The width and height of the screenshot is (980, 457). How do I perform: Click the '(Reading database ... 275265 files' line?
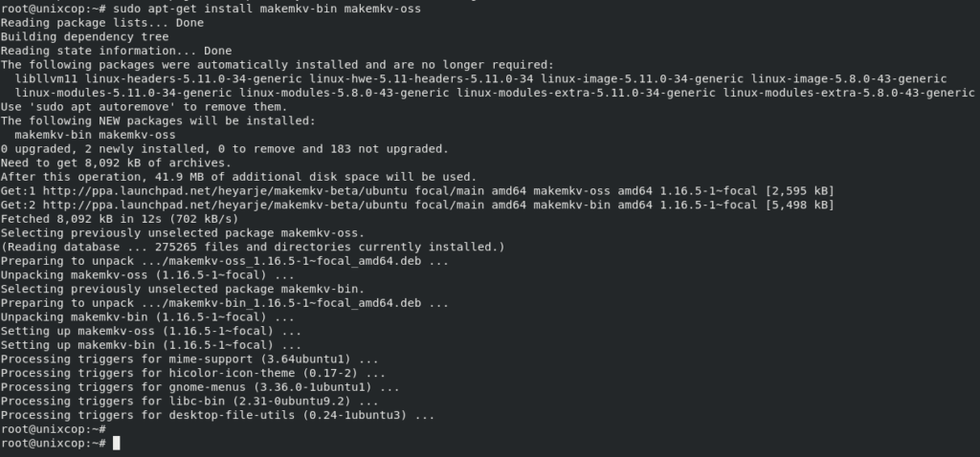pyautogui.click(x=253, y=248)
